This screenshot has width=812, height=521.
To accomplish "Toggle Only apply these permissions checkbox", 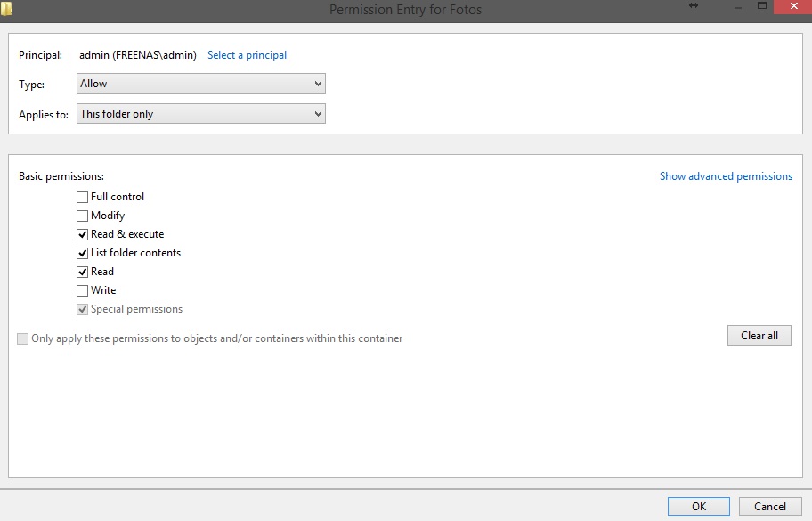I will [23, 338].
